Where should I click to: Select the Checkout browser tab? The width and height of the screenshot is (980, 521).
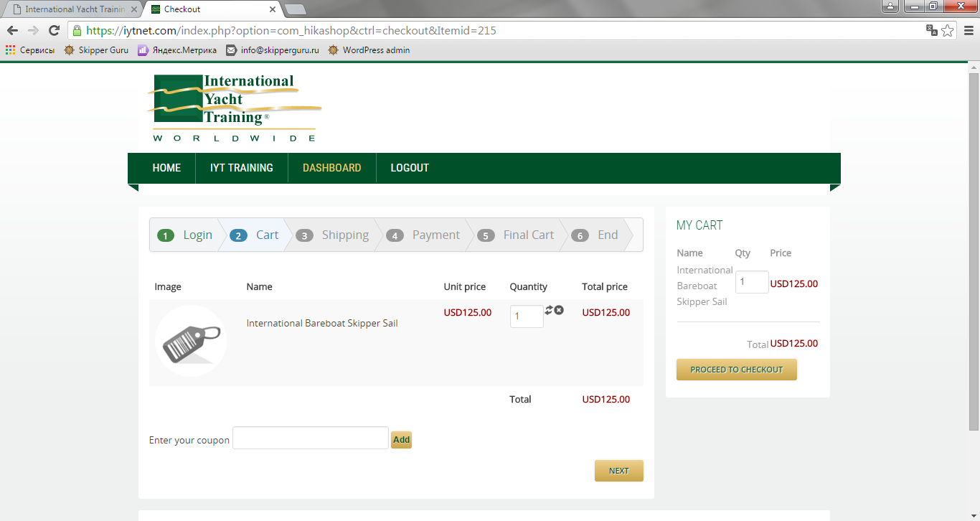click(212, 9)
